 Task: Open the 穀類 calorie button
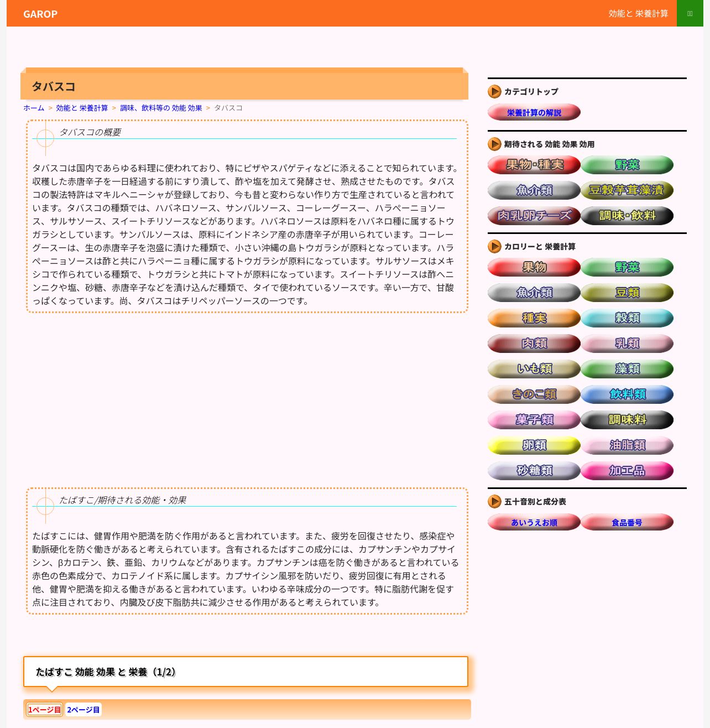point(627,318)
